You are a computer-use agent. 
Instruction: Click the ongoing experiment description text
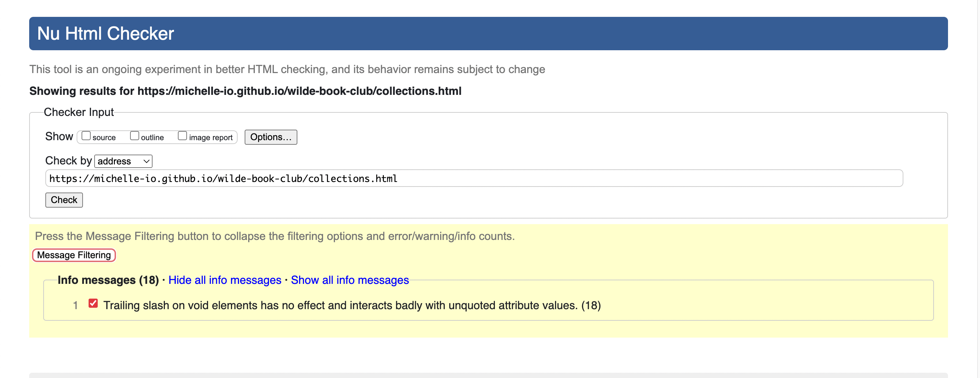[287, 70]
